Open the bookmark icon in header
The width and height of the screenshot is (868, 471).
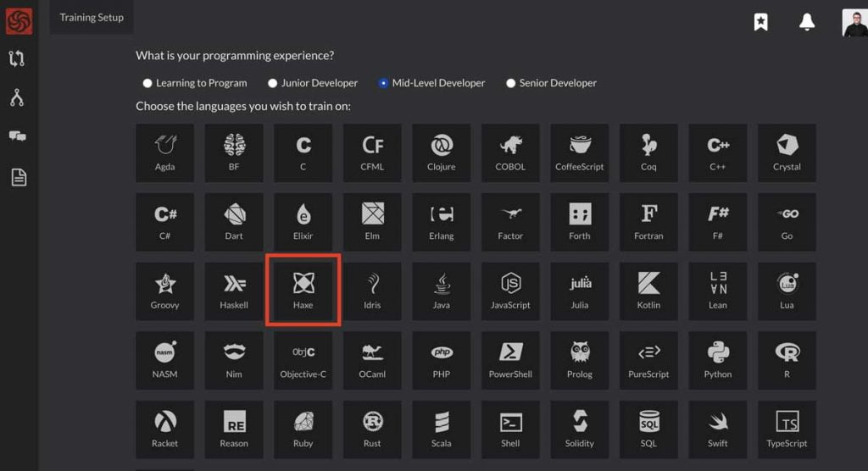(761, 23)
